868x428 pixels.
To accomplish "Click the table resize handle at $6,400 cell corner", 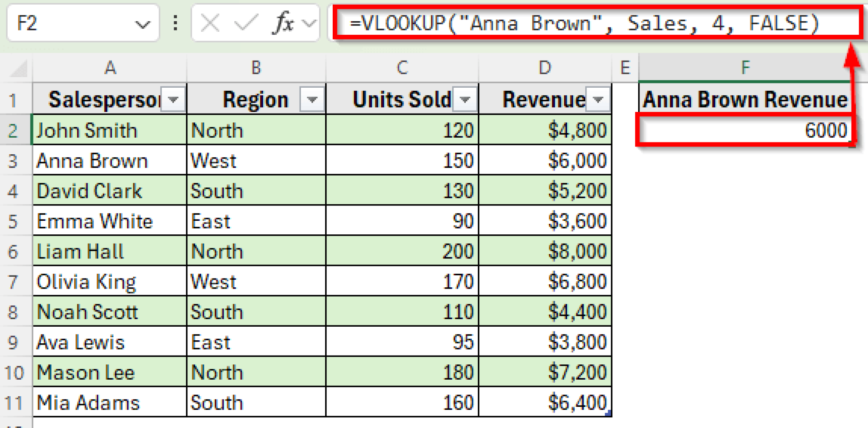I will point(609,414).
